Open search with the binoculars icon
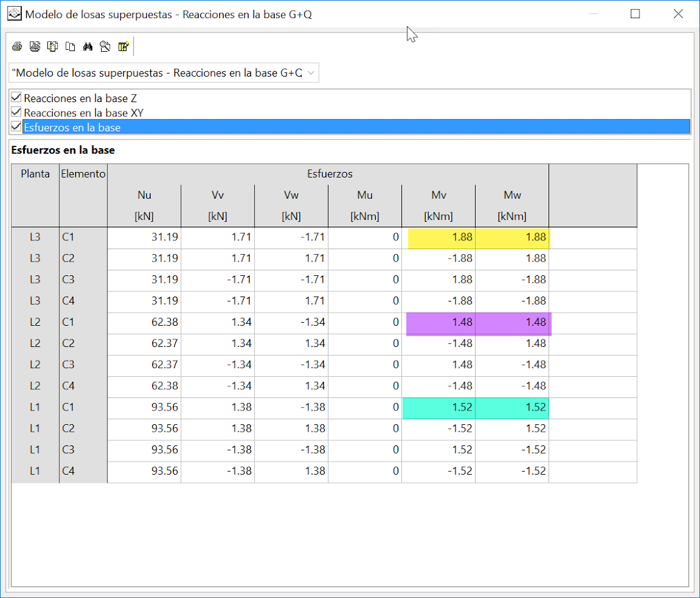The width and height of the screenshot is (700, 598). [x=88, y=47]
